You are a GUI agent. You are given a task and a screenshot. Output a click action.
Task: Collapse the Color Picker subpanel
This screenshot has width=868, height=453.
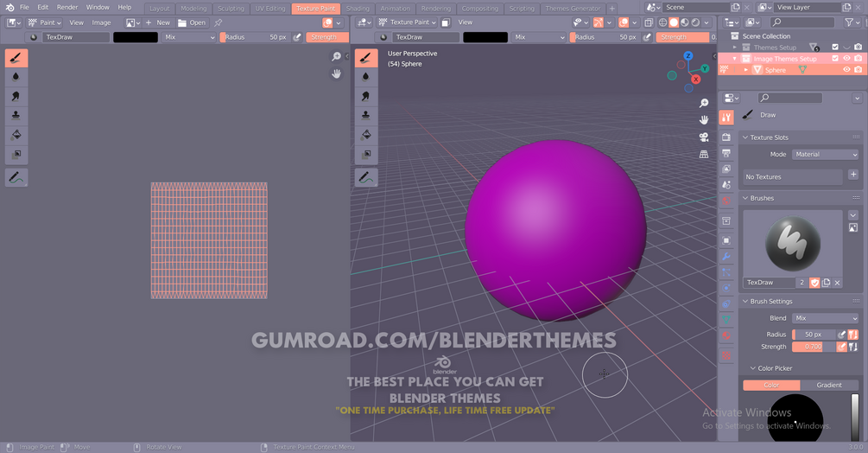tap(753, 368)
